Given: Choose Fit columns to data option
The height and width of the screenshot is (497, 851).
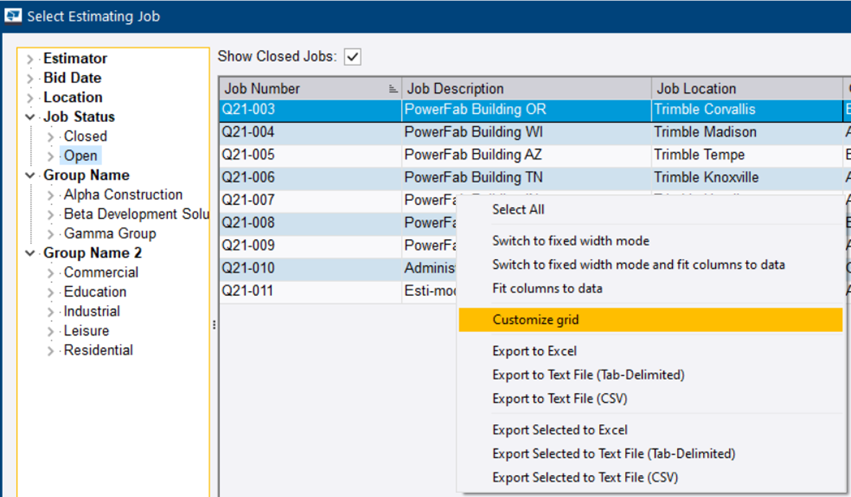Looking at the screenshot, I should coord(547,288).
